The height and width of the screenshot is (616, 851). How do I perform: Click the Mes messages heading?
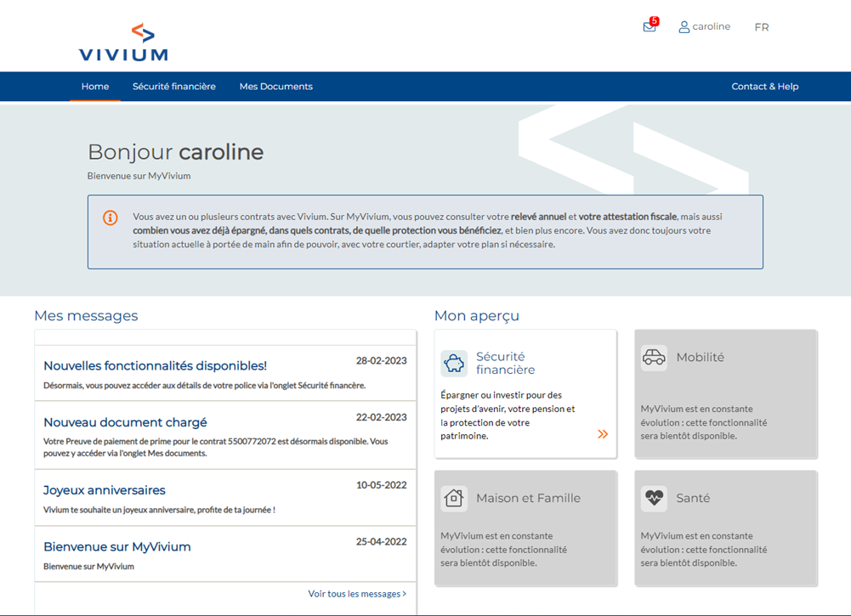[x=87, y=315]
